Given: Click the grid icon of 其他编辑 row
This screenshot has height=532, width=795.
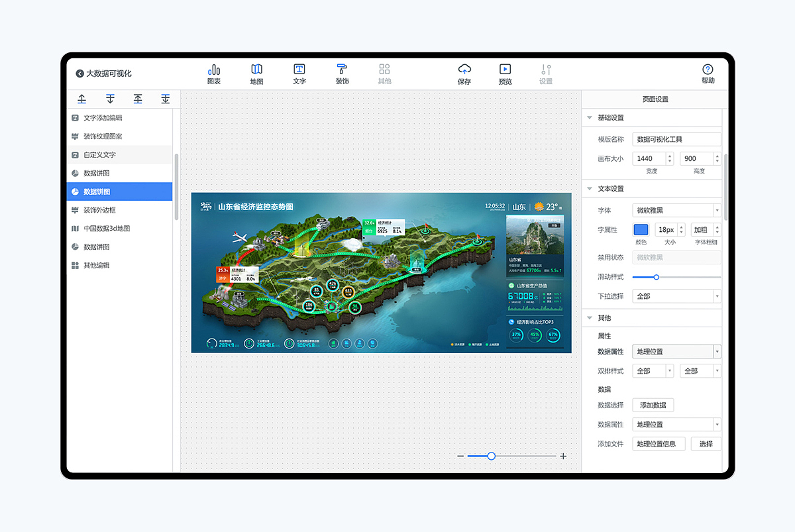Looking at the screenshot, I should point(75,265).
